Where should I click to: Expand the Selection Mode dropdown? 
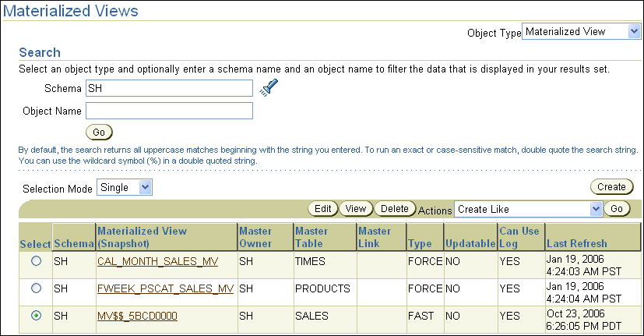pyautogui.click(x=125, y=187)
